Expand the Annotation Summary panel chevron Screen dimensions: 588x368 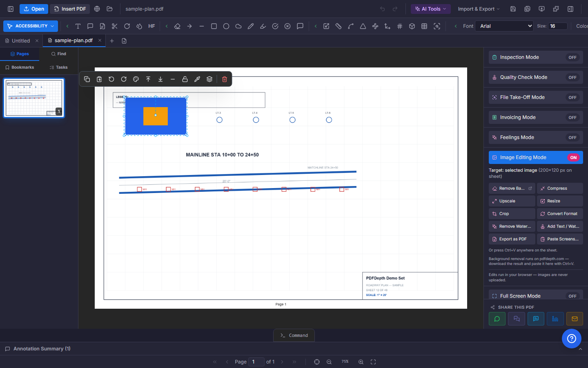point(580,349)
